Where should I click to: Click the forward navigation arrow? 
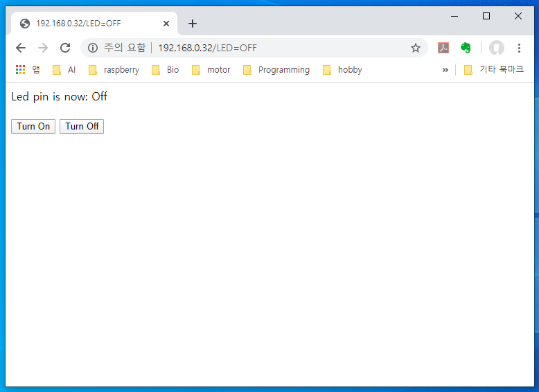coord(43,48)
